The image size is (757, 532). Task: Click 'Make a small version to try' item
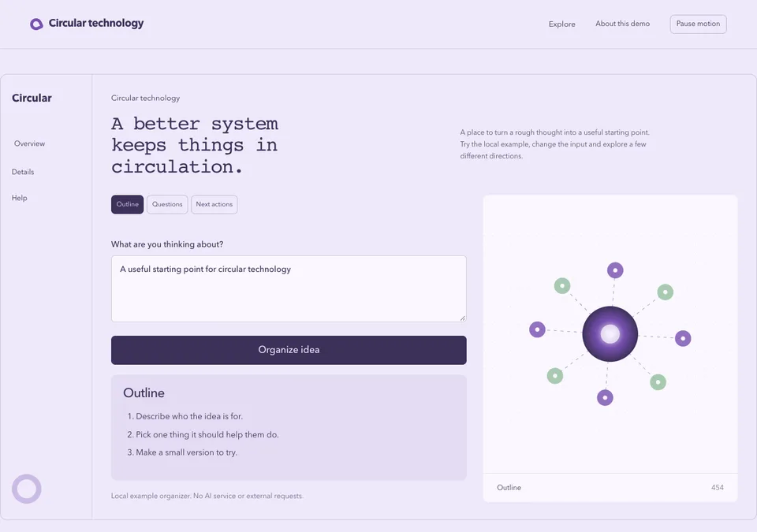186,452
